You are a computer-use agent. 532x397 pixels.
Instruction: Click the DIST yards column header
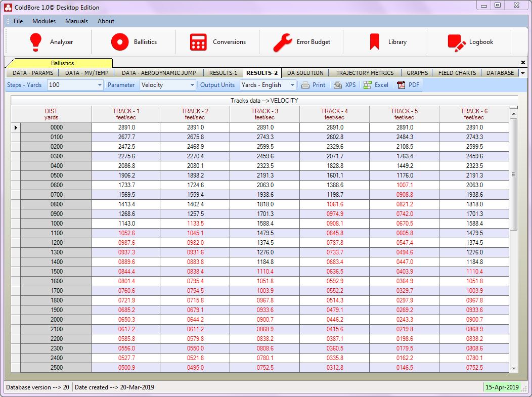click(x=51, y=114)
